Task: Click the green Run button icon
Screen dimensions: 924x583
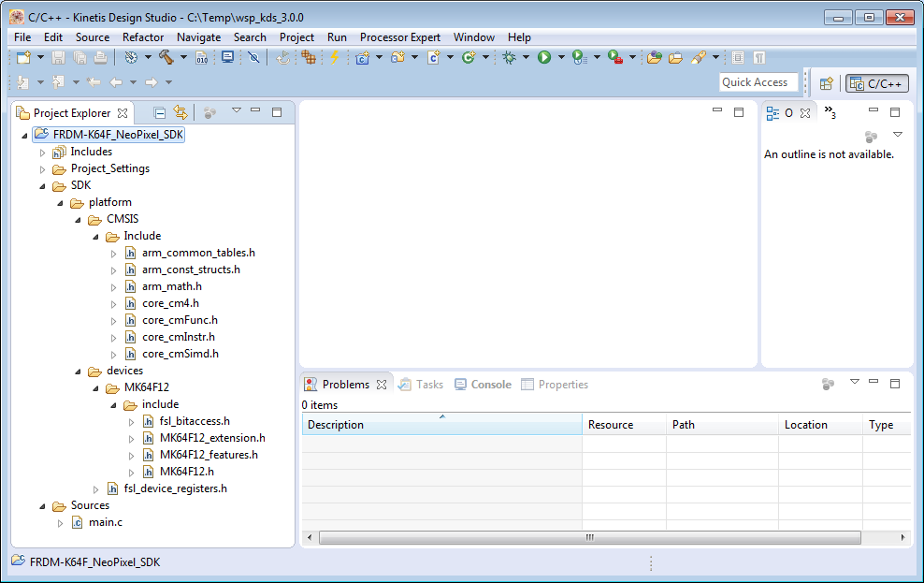Action: pos(544,58)
